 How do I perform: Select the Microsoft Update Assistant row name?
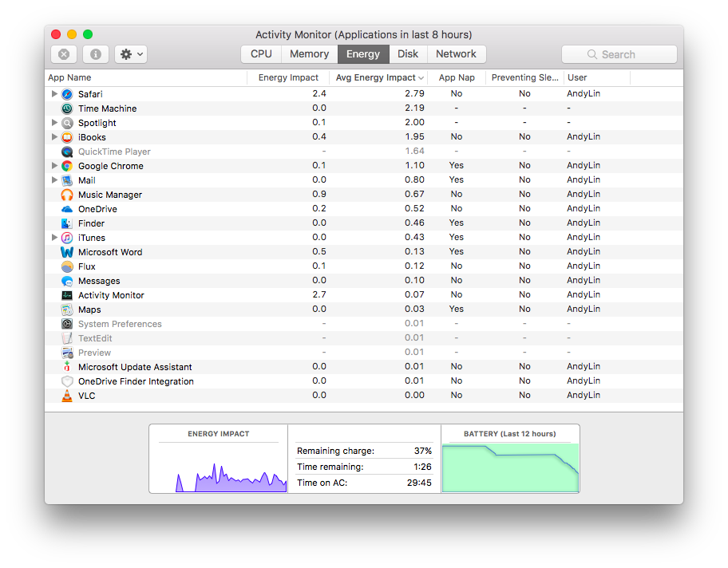(135, 367)
